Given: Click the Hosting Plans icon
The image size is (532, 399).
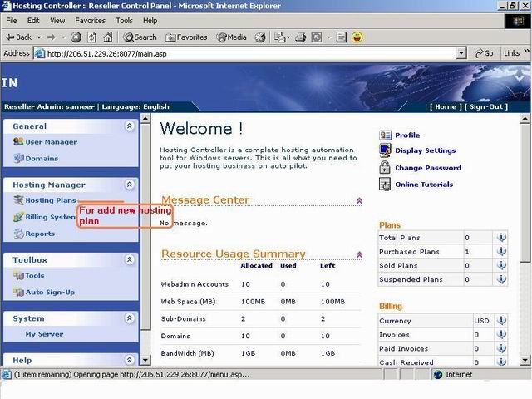Looking at the screenshot, I should 18,200.
